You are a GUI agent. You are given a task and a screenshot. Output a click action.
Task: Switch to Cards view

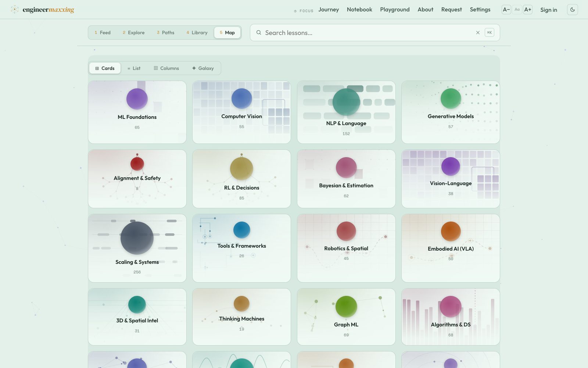point(105,68)
